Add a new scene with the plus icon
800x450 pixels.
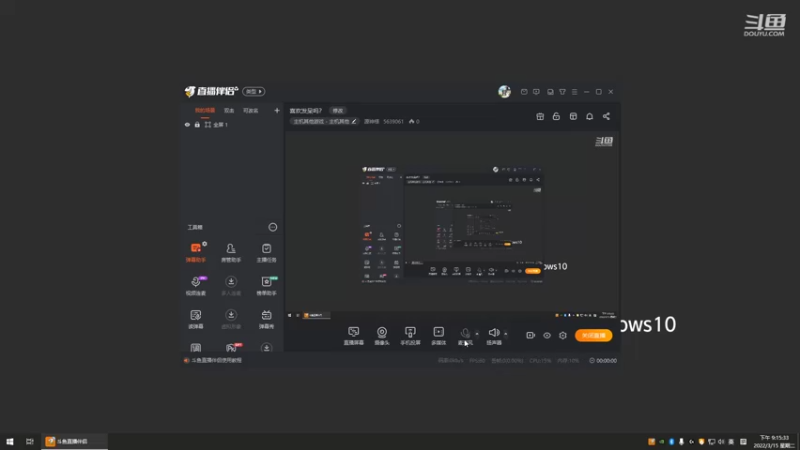(x=277, y=110)
